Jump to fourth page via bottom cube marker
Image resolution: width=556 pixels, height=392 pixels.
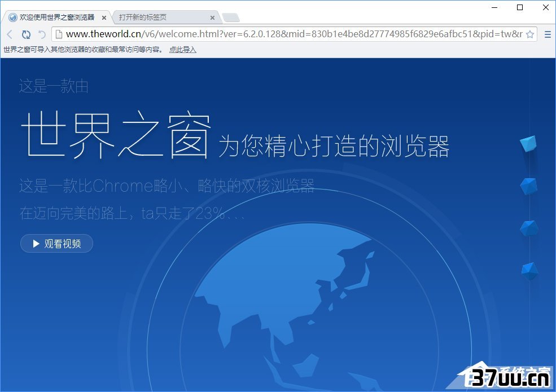pyautogui.click(x=530, y=271)
